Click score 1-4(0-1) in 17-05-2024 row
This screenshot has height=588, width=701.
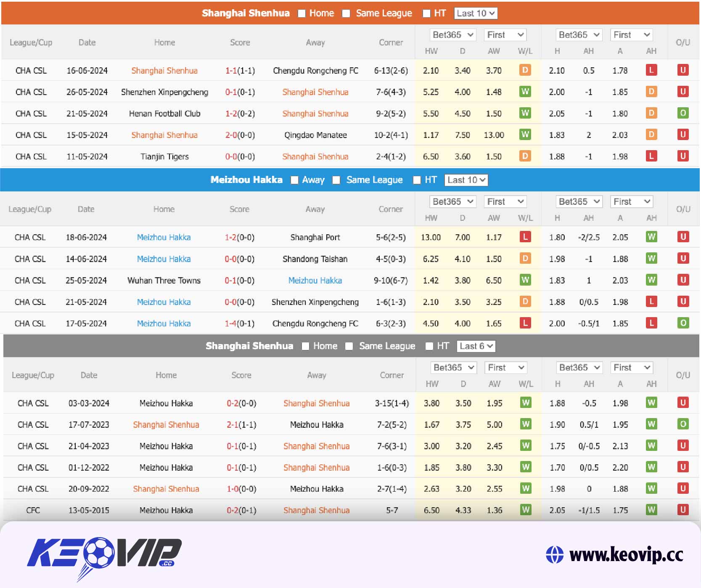pos(239,323)
